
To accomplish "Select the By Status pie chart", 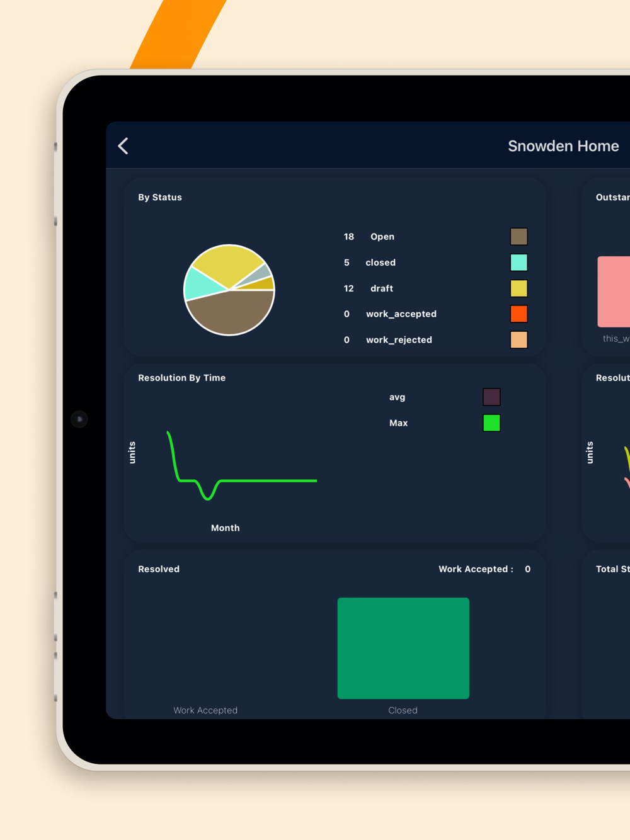I will 229,290.
